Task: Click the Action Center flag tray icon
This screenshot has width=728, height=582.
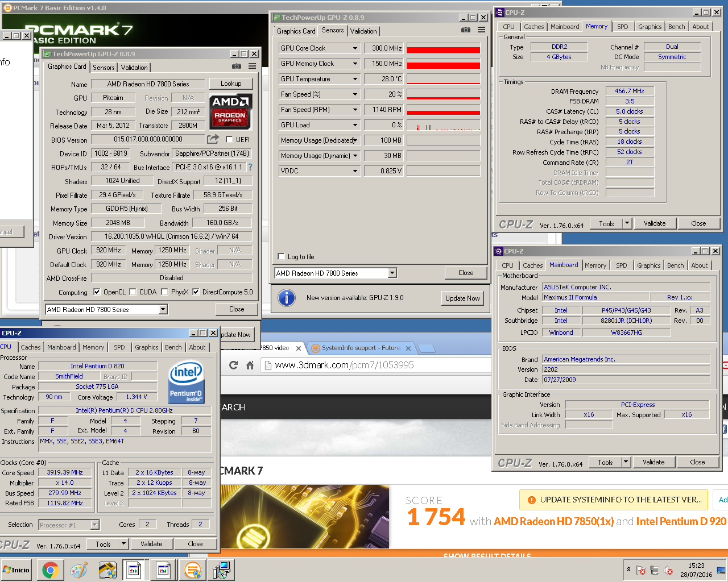Action: click(641, 570)
